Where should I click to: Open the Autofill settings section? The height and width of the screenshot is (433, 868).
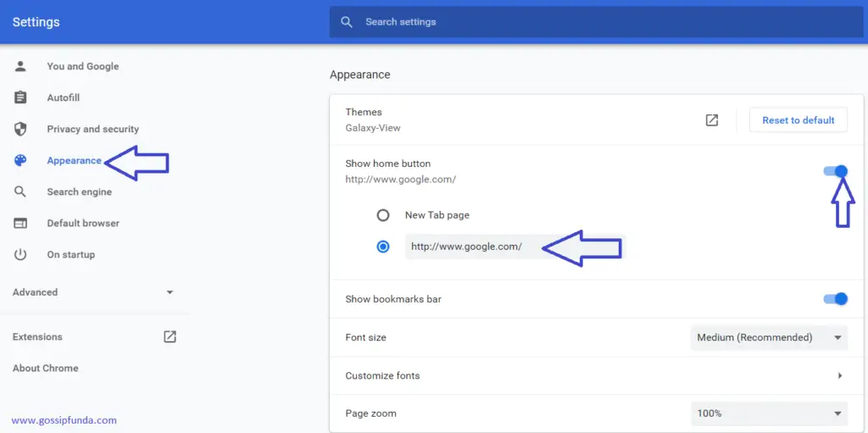tap(63, 98)
